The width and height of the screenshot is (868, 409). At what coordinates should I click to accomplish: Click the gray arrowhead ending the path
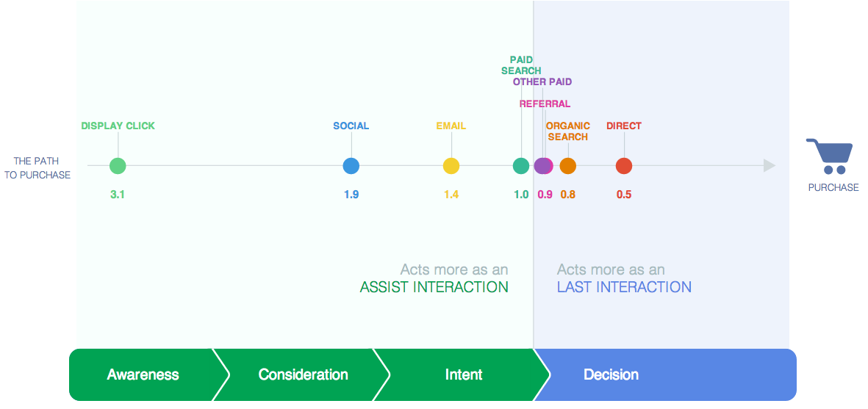pos(770,166)
